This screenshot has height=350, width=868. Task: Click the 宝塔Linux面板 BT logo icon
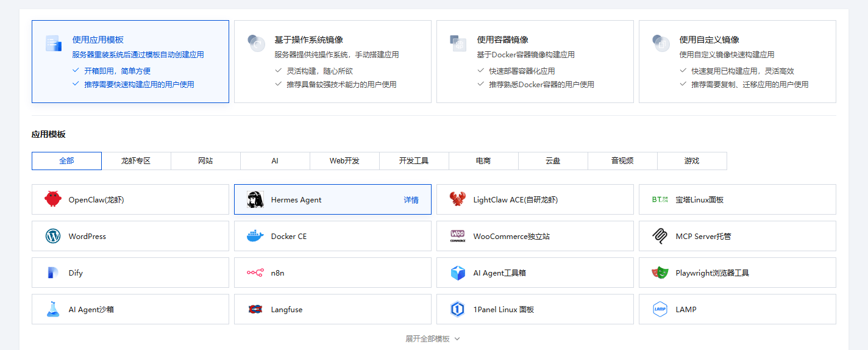tap(660, 199)
